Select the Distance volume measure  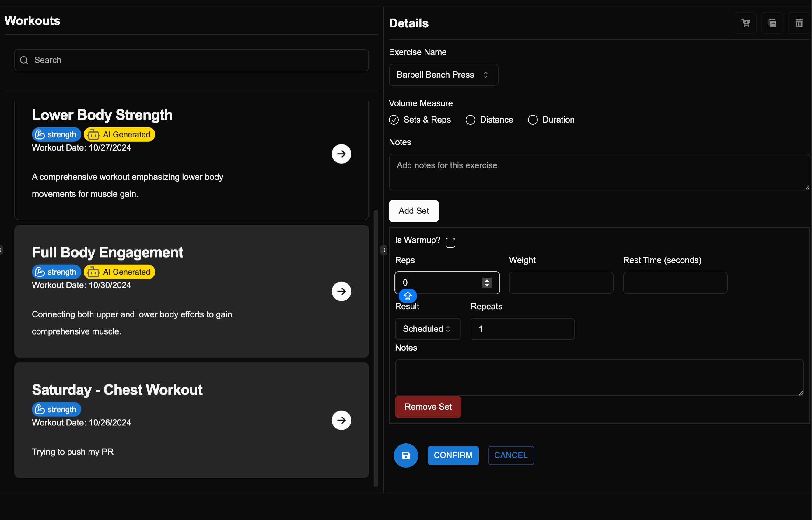(471, 120)
